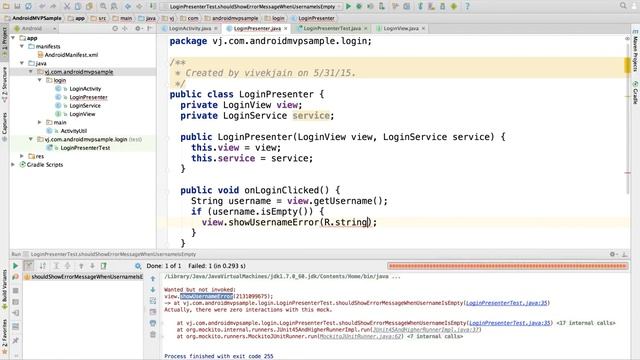
Task: Click Export Test Results icon in test toolbar
Action: (104, 266)
